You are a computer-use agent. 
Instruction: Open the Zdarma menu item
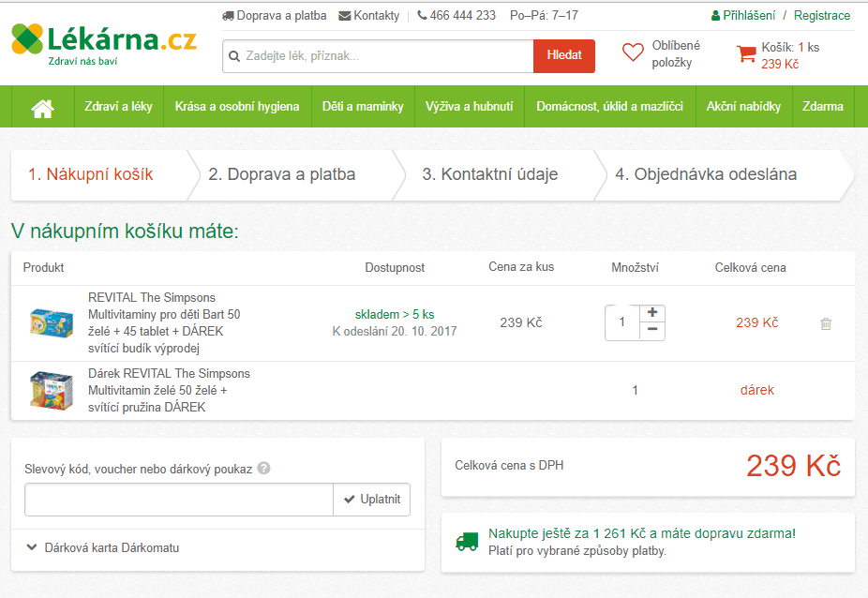[x=823, y=106]
